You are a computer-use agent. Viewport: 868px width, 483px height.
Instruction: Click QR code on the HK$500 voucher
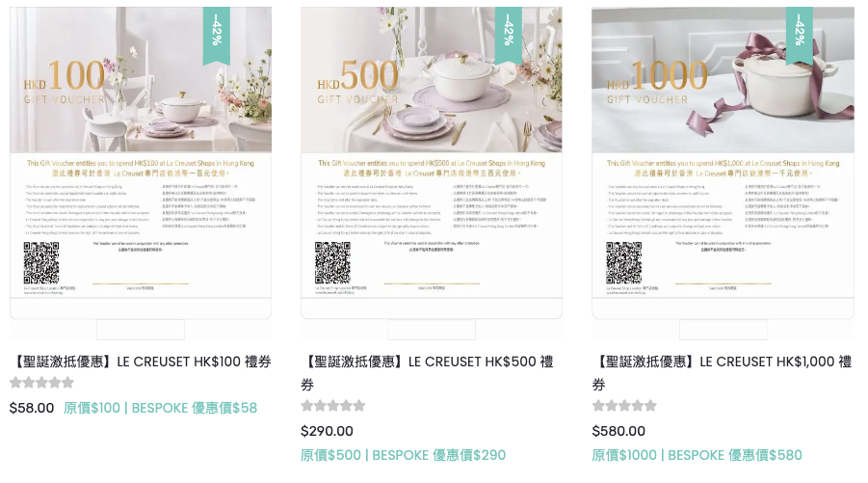pyautogui.click(x=332, y=262)
